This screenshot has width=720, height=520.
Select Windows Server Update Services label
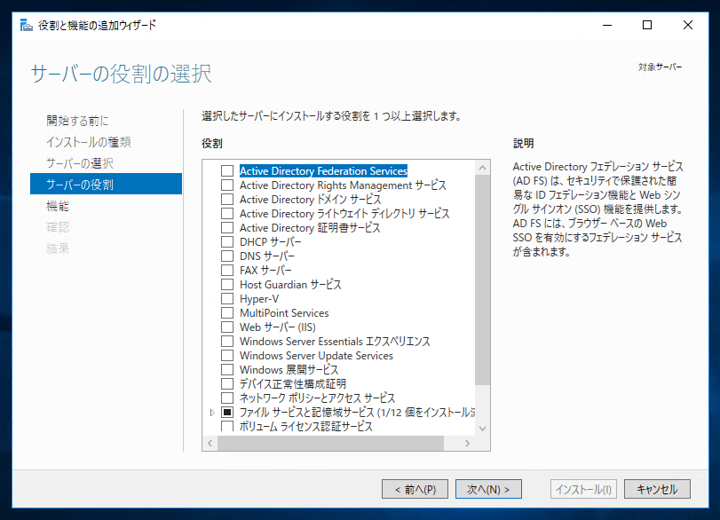(x=316, y=356)
